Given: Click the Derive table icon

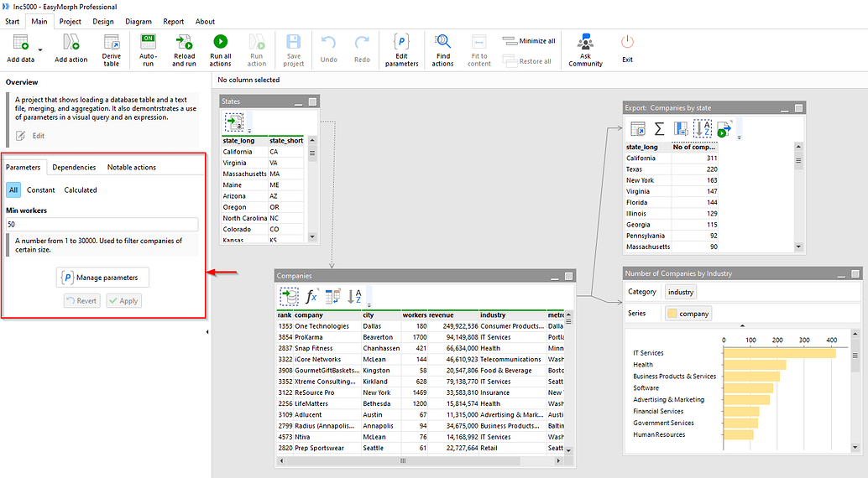Looking at the screenshot, I should 112,43.
